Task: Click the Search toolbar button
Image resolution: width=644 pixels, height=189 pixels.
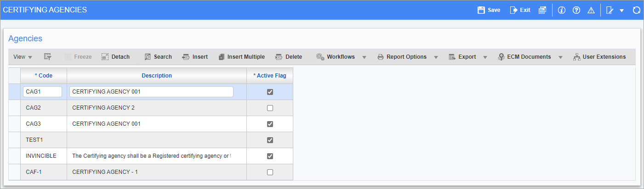Action: (158, 57)
